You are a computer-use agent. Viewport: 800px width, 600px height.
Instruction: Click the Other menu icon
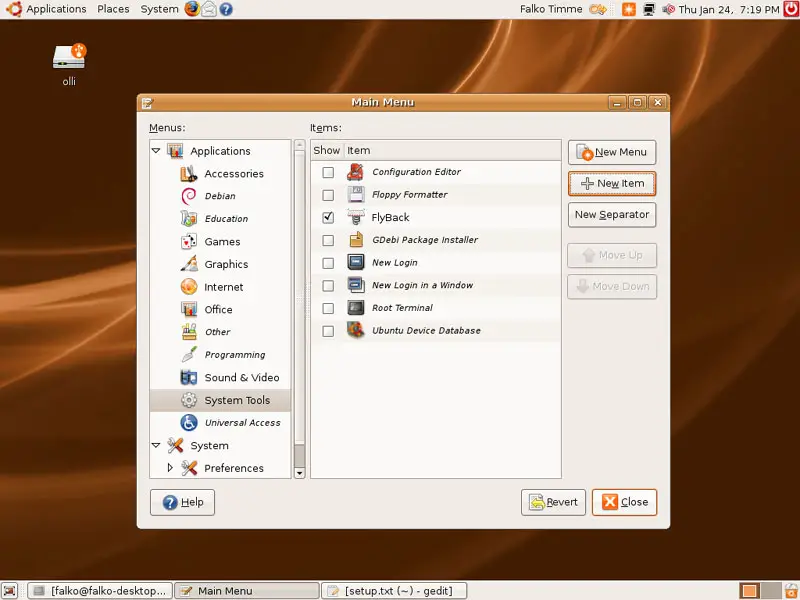pyautogui.click(x=188, y=332)
